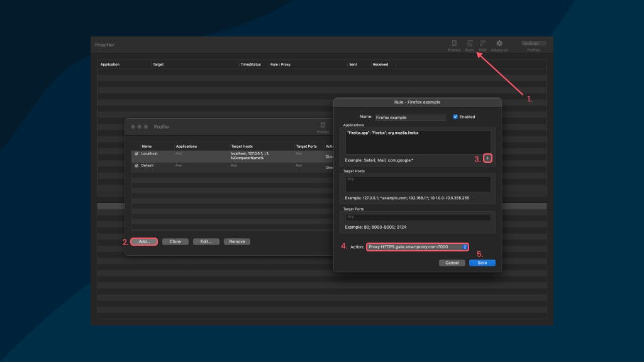Zoom the Profile window with the third button
644x362 pixels.
[146, 127]
